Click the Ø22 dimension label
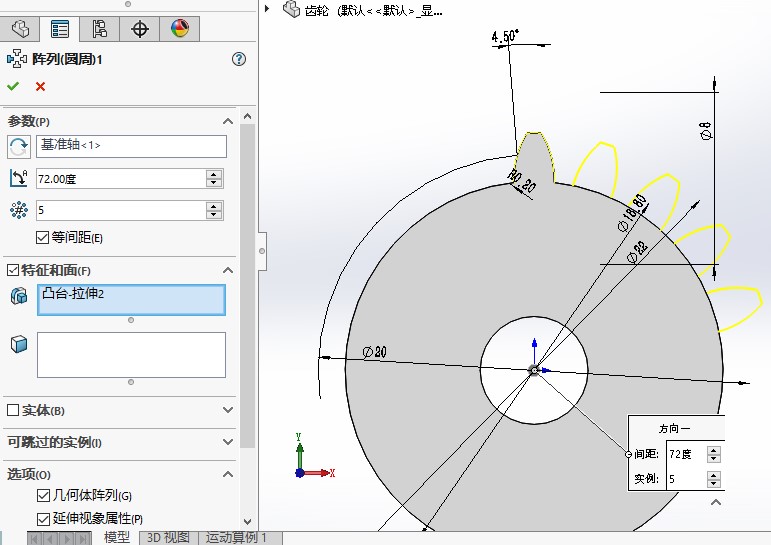Image resolution: width=771 pixels, height=545 pixels. [x=638, y=252]
